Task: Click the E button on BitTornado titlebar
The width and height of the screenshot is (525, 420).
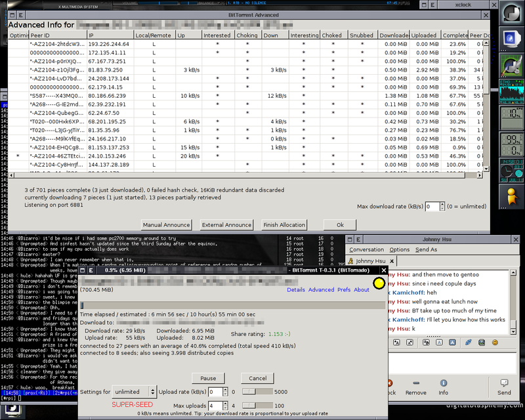Action: tap(91, 270)
